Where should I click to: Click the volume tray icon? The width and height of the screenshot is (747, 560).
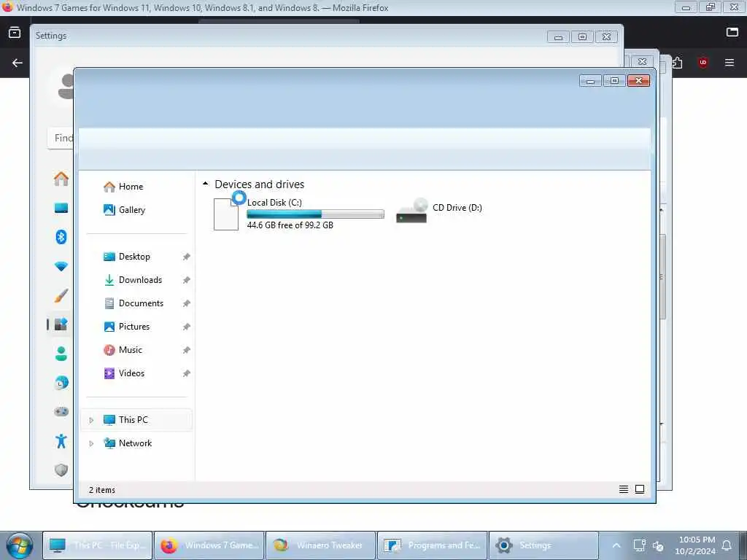tap(659, 546)
